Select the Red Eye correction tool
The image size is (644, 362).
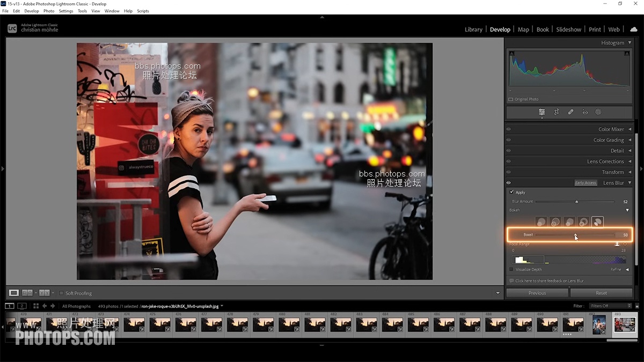[x=585, y=112]
